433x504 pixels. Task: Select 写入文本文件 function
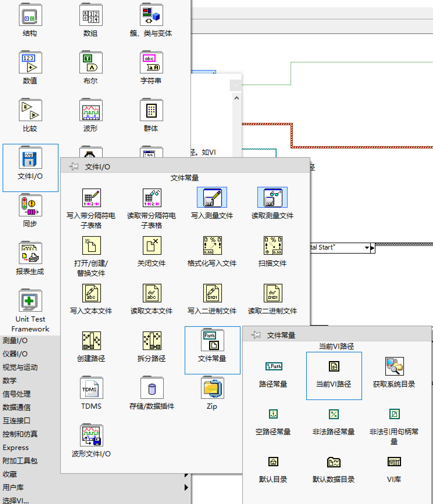(x=91, y=293)
